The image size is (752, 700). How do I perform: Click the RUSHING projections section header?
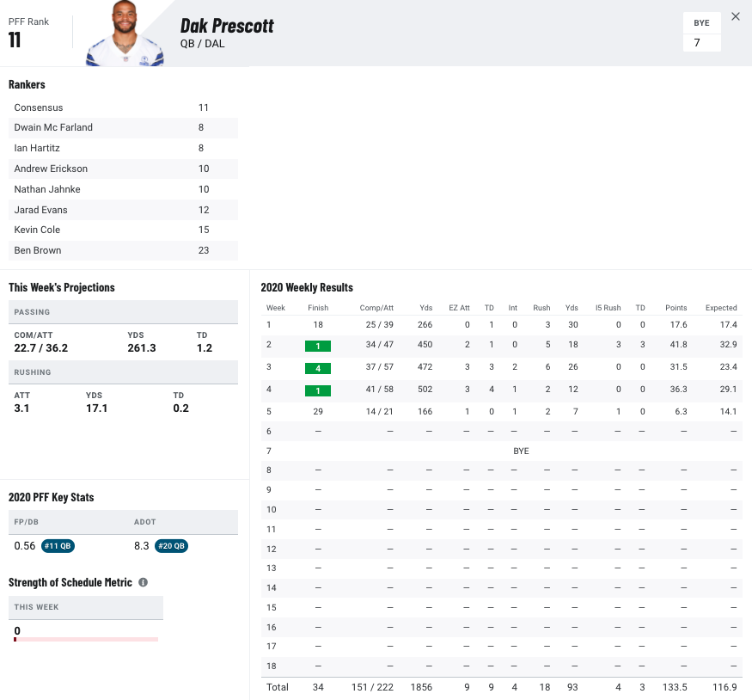pyautogui.click(x=123, y=372)
